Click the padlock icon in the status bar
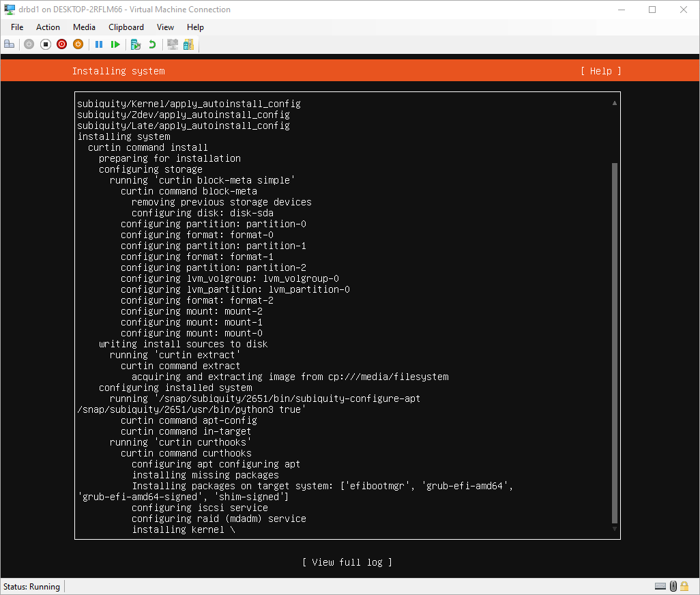The image size is (700, 595). pyautogui.click(x=684, y=586)
